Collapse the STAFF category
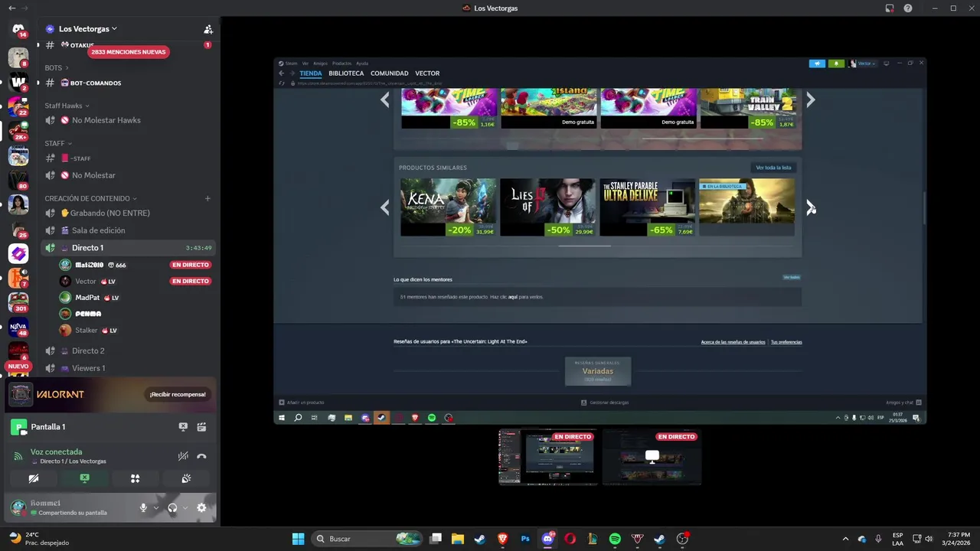 tap(58, 143)
